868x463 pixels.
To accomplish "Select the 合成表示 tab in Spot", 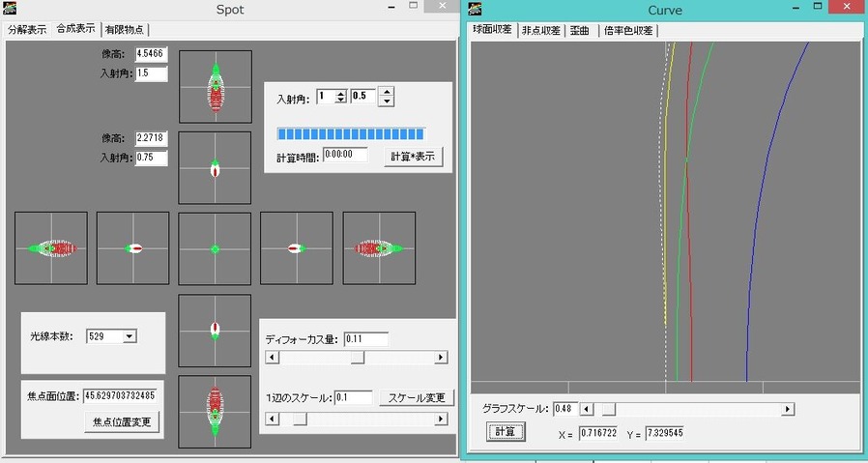I will [75, 29].
